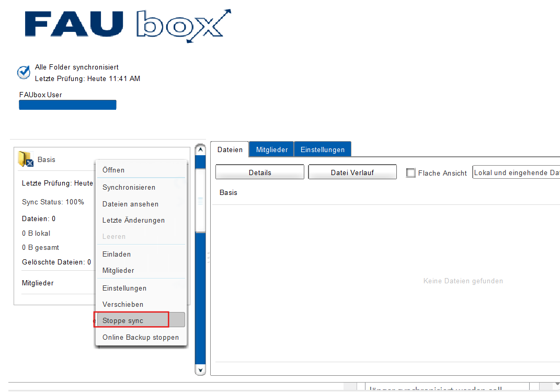Select Online Backup stoppen menu entry
The height and width of the screenshot is (392, 560).
[x=141, y=337]
